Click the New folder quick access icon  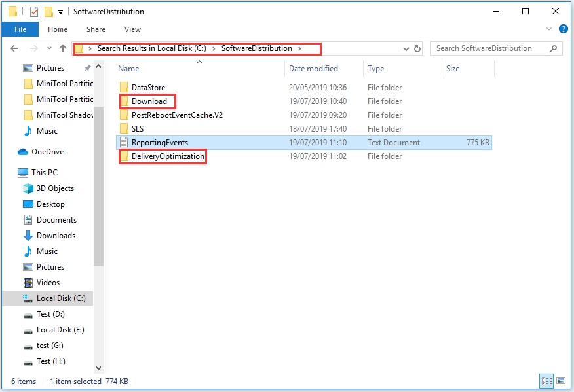pyautogui.click(x=48, y=12)
